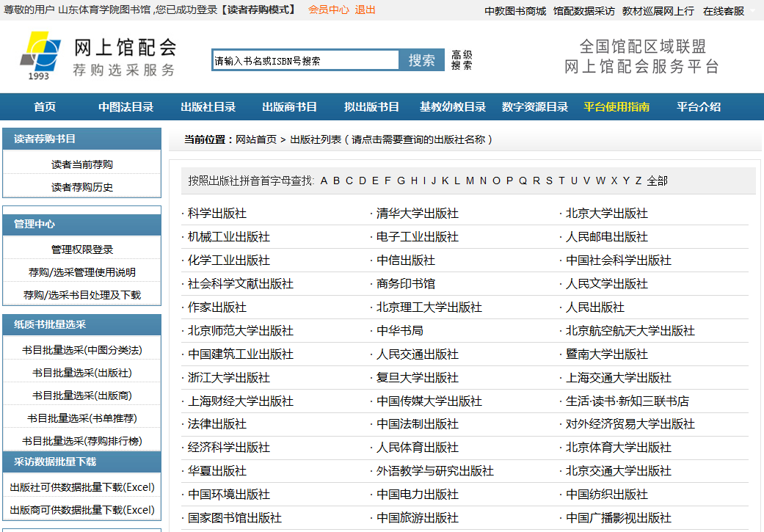764x532 pixels.
Task: Select 书目批量选采(出版社) sidebar item
Action: pos(82,373)
